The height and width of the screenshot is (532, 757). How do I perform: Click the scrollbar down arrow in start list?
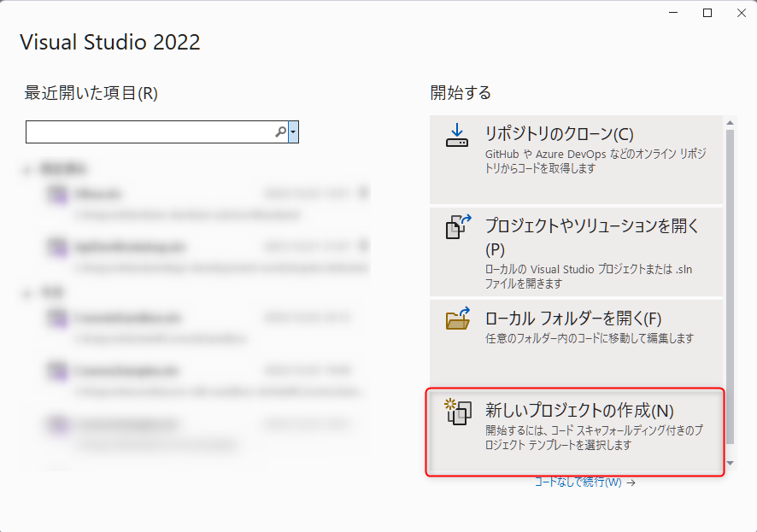click(x=730, y=463)
